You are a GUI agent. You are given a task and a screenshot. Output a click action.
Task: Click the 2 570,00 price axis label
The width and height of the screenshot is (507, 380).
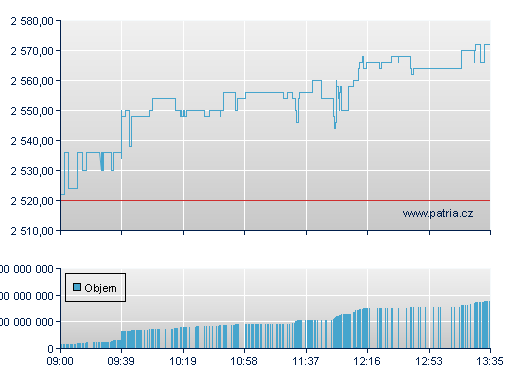coord(32,51)
